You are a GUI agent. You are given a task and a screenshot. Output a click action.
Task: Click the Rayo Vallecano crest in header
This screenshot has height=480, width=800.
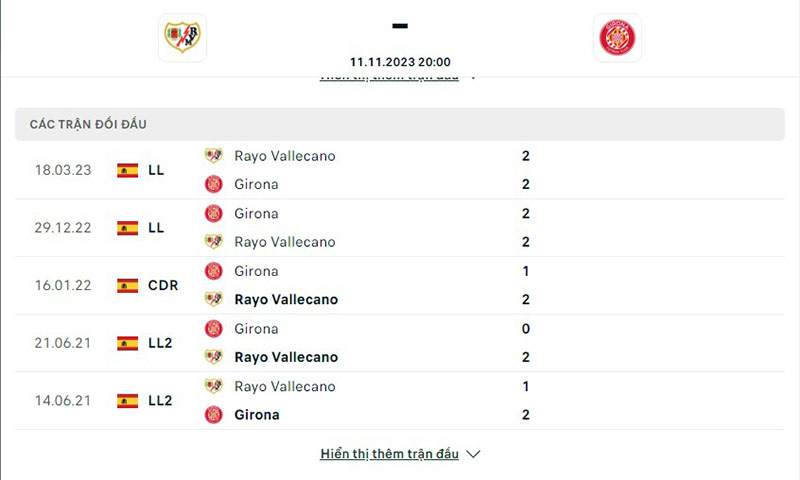(x=182, y=38)
